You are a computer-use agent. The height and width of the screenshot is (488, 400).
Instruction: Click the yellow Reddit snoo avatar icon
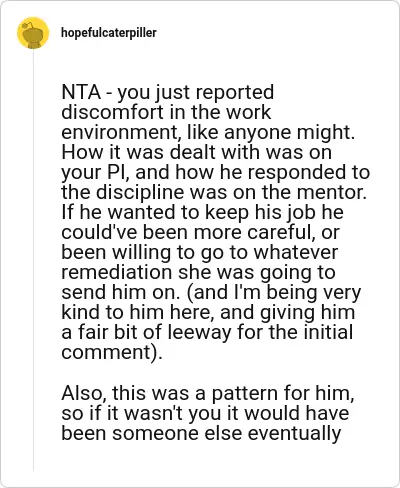(33, 33)
